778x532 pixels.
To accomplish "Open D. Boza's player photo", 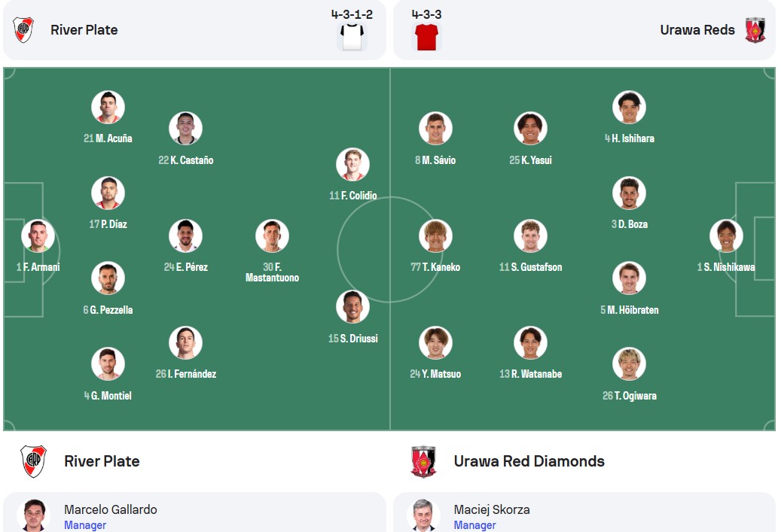I will pyautogui.click(x=629, y=193).
